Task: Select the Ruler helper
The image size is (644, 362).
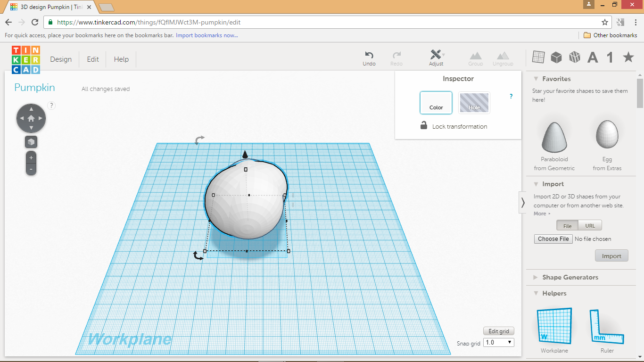Action: [607, 326]
